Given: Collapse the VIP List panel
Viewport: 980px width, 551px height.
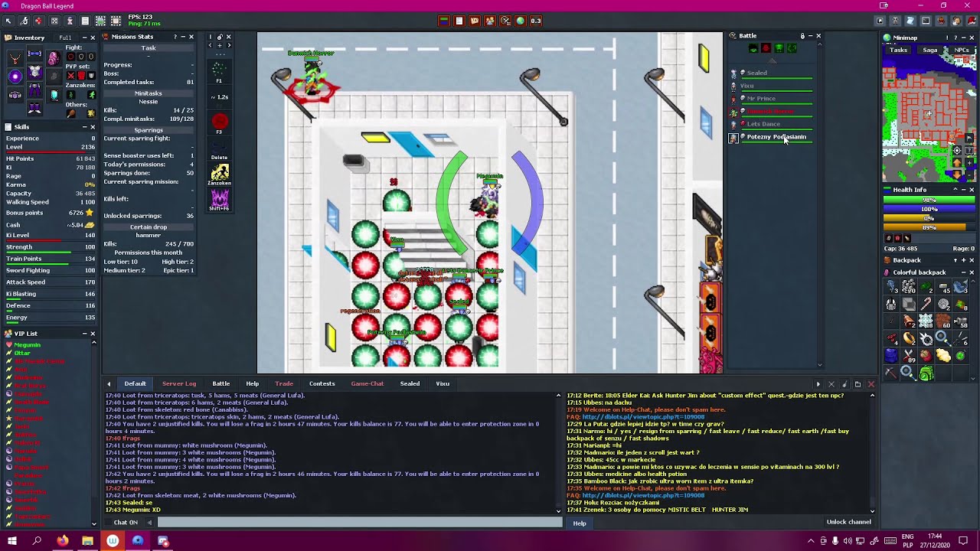Looking at the screenshot, I should pyautogui.click(x=84, y=334).
